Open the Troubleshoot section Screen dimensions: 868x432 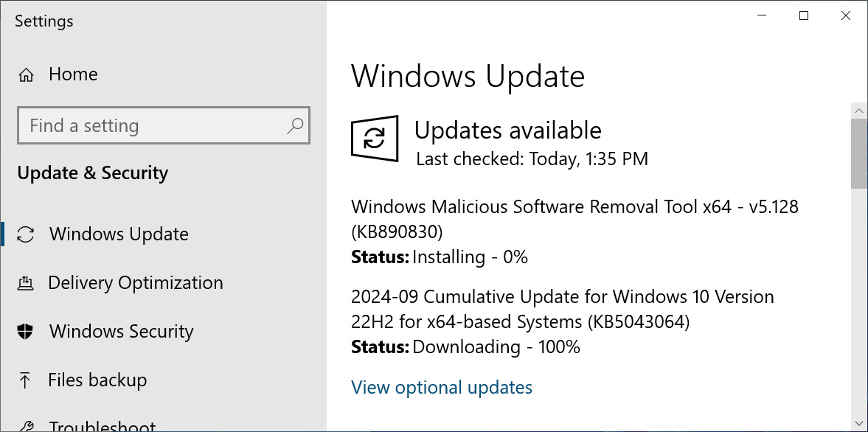click(x=102, y=426)
